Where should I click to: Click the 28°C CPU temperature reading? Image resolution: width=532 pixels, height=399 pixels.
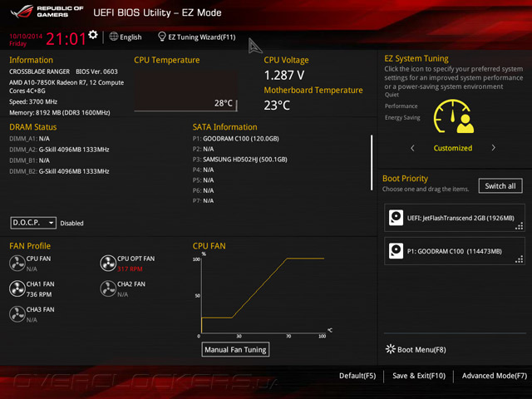[224, 103]
